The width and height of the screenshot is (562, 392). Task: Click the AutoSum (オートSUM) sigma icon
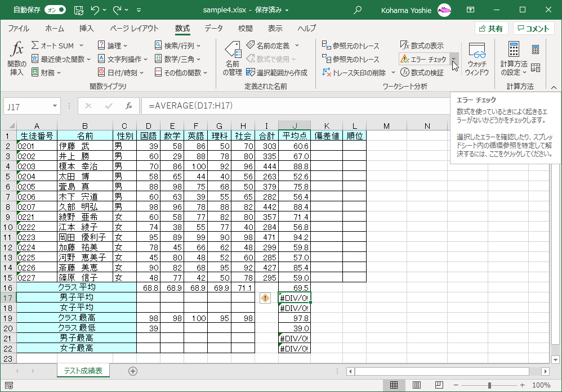(x=35, y=46)
